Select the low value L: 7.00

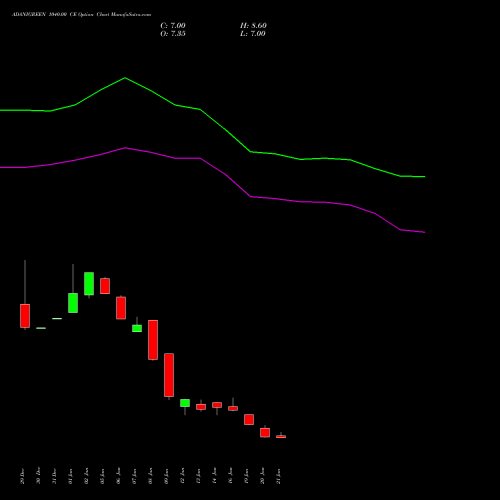tap(253, 34)
